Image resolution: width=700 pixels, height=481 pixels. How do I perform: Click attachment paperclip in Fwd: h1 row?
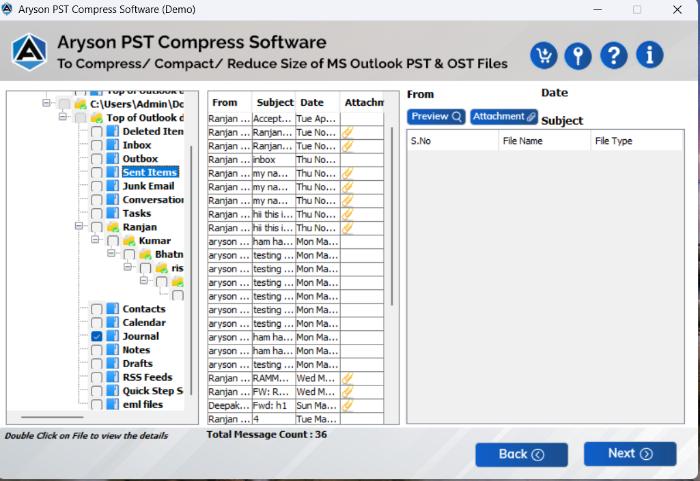click(x=347, y=406)
